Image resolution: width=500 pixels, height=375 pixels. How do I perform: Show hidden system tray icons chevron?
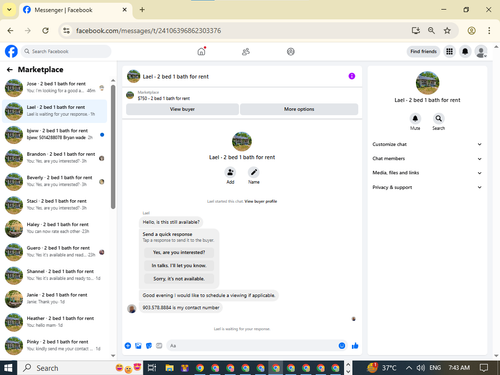409,368
